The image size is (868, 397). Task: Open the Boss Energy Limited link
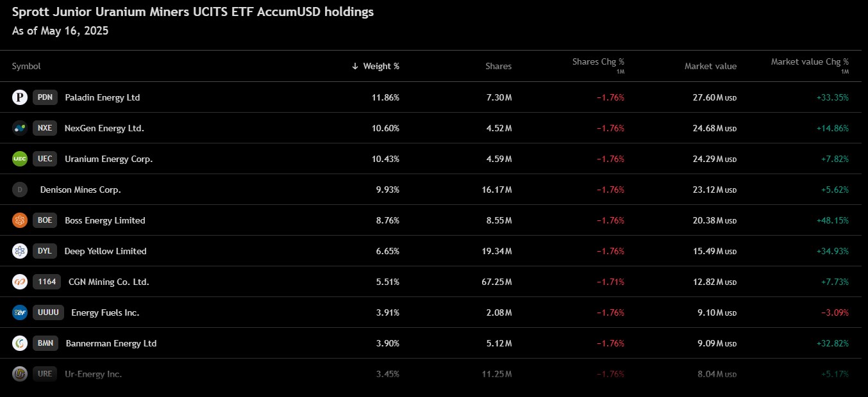[104, 220]
